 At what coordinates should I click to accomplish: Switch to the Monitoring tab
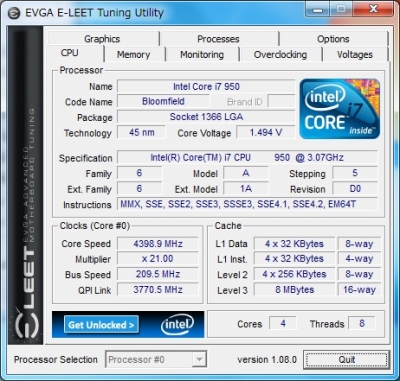point(202,54)
